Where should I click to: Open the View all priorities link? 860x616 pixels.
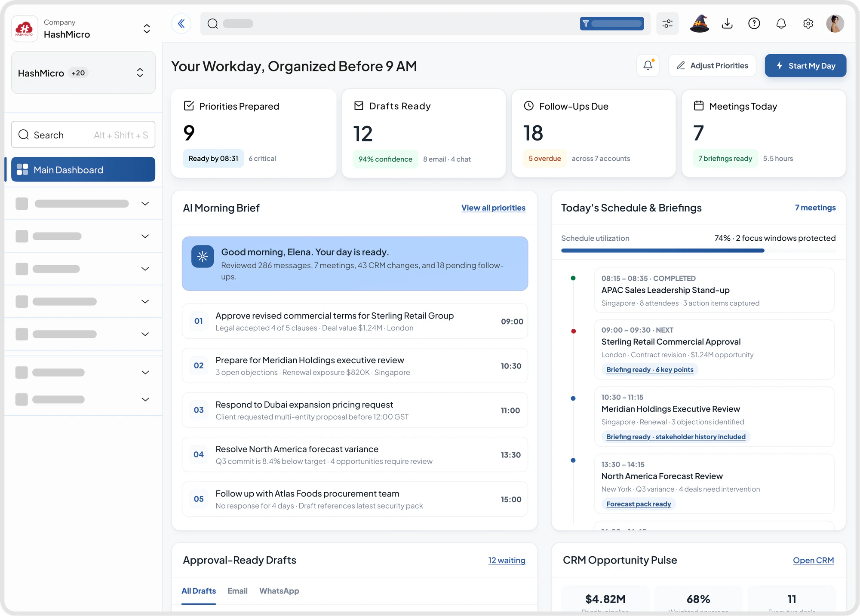493,208
